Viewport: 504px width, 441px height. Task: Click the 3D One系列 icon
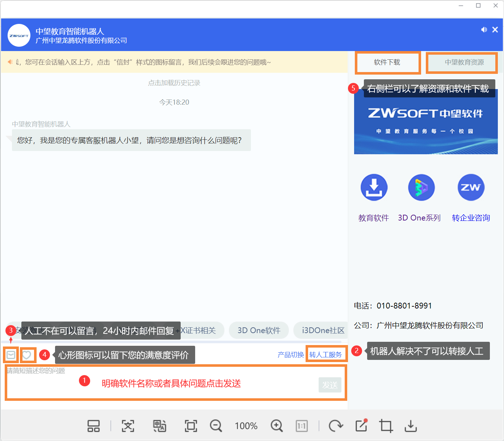click(x=421, y=188)
